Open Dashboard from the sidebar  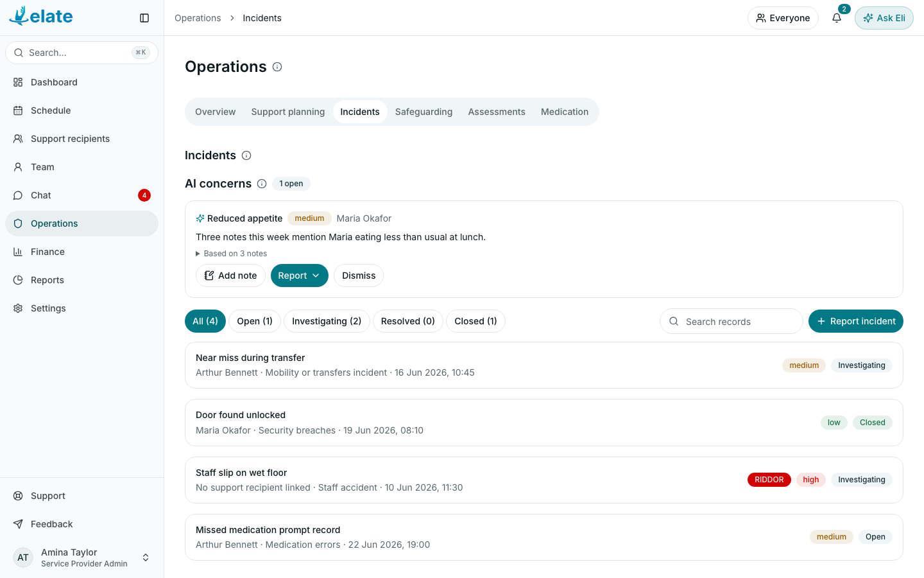click(x=81, y=82)
